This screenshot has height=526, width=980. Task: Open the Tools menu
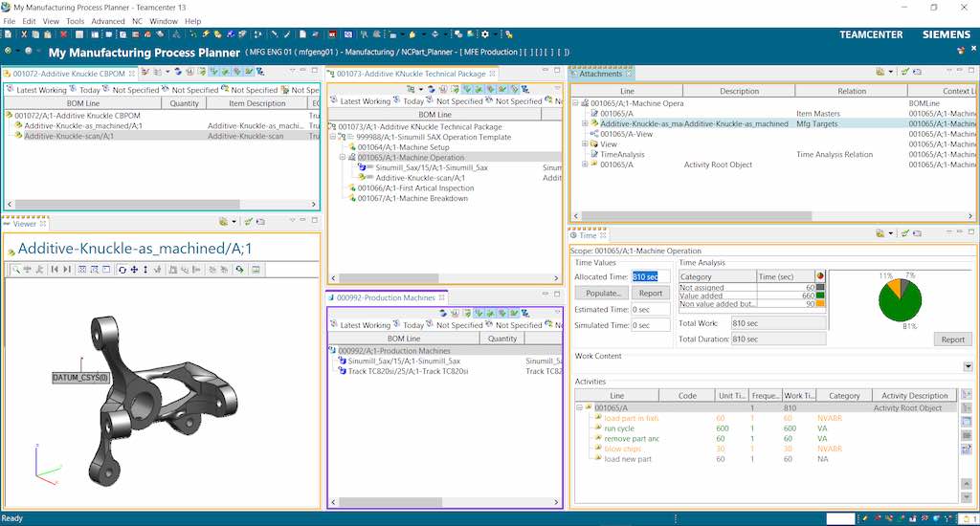75,21
